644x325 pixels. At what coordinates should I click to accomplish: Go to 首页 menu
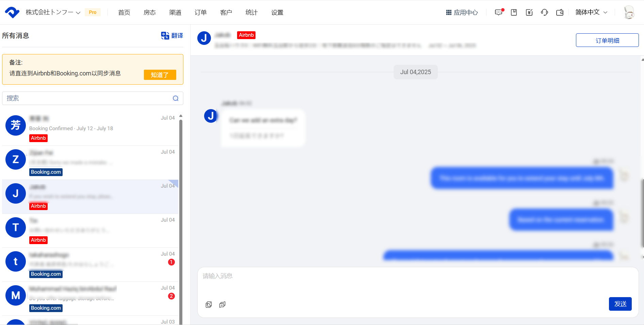pos(124,13)
